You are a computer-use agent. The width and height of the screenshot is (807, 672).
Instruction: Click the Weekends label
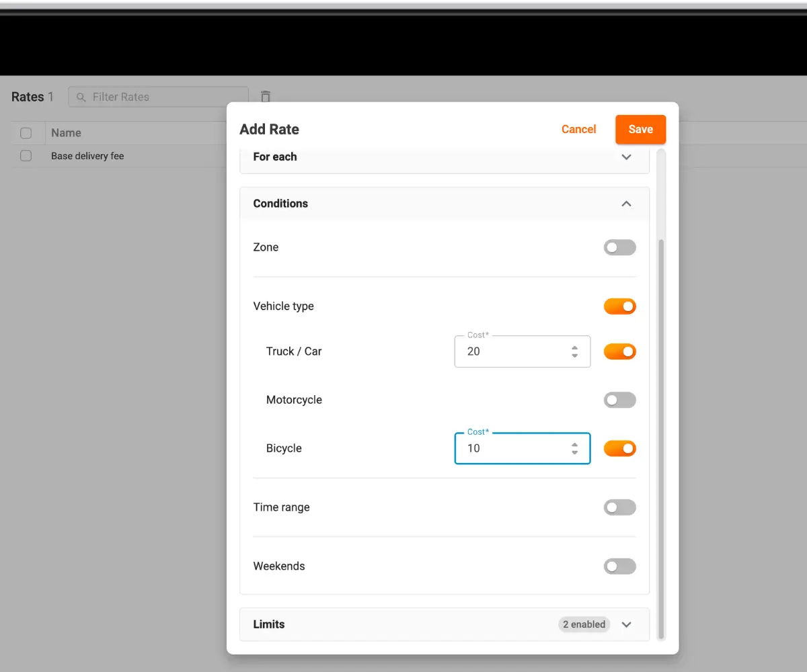(x=279, y=566)
